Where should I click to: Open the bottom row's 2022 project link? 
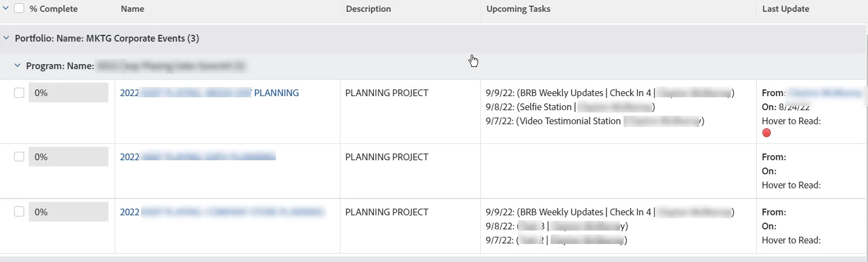click(222, 213)
